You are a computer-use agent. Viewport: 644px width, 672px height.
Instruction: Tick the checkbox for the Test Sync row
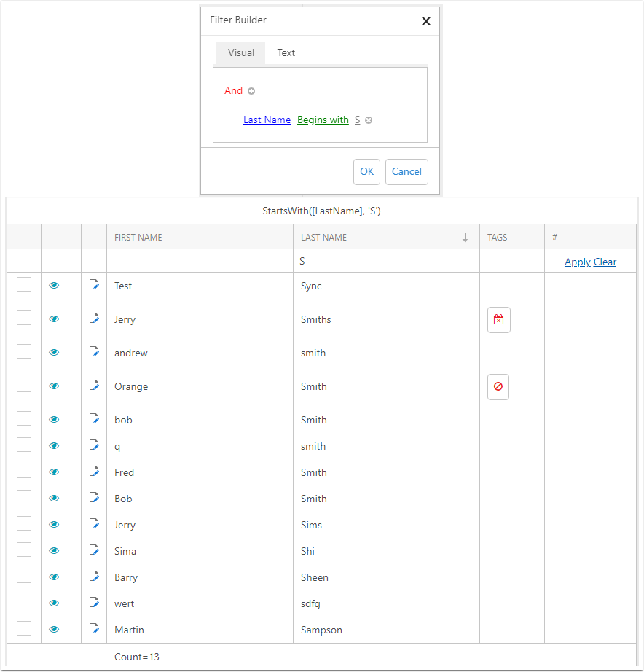point(24,284)
